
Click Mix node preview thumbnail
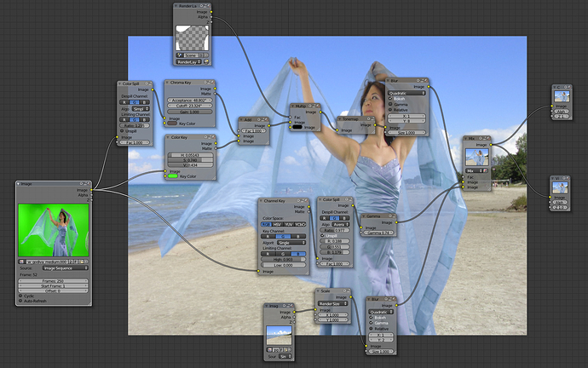[477, 158]
